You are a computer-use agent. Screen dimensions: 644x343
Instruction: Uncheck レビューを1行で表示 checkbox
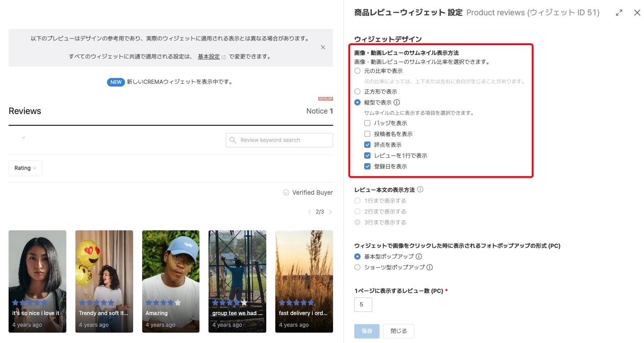point(367,155)
